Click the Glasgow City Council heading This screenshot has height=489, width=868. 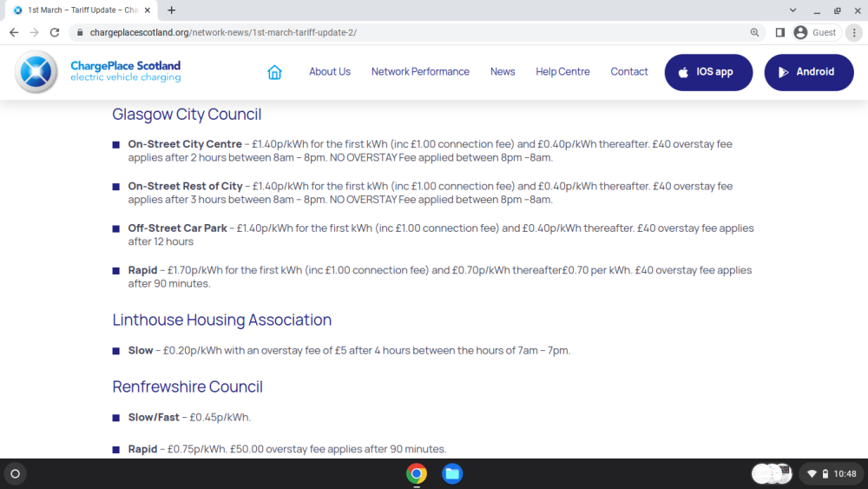point(187,114)
